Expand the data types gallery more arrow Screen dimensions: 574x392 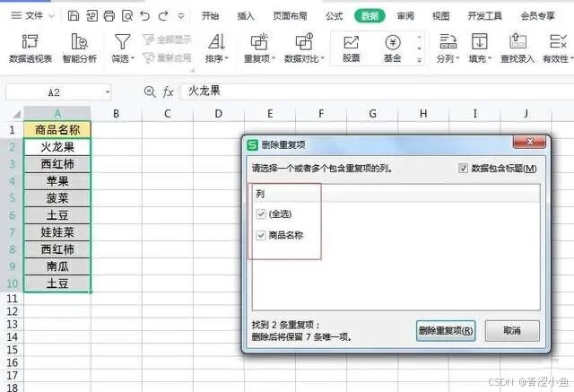tap(420, 60)
